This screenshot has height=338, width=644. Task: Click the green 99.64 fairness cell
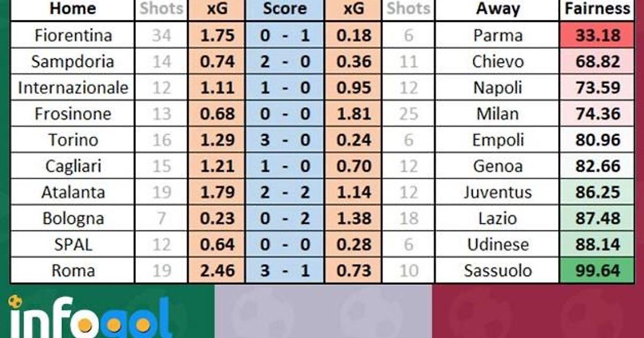(597, 271)
